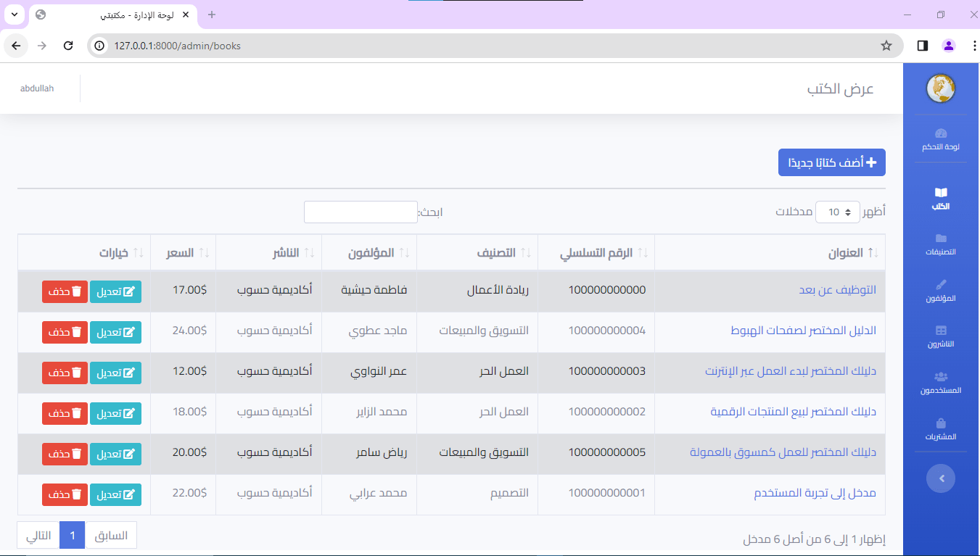This screenshot has height=556, width=980.
Task: Click the search (ابحث) input field
Action: click(x=361, y=212)
